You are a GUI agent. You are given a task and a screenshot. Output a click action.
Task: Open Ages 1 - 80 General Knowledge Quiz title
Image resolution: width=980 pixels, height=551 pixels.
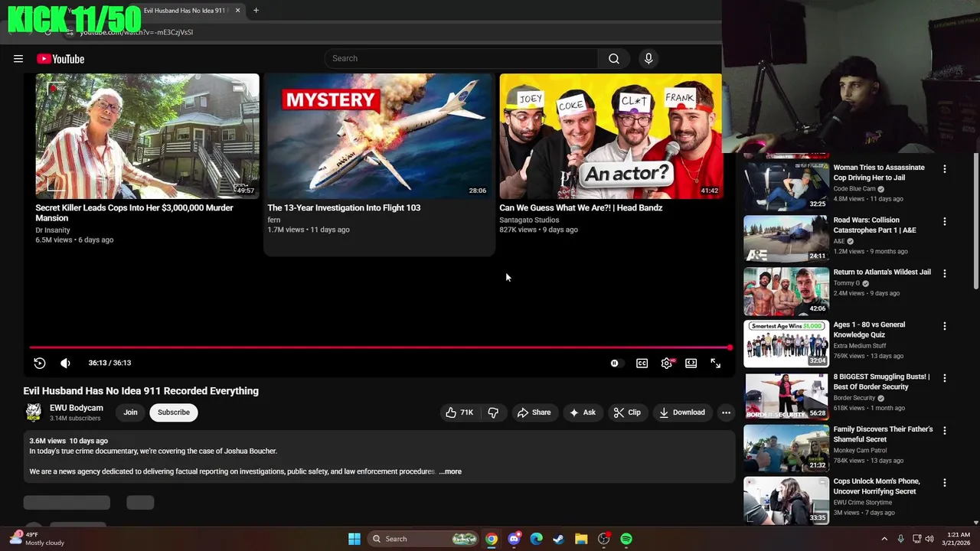tap(869, 330)
